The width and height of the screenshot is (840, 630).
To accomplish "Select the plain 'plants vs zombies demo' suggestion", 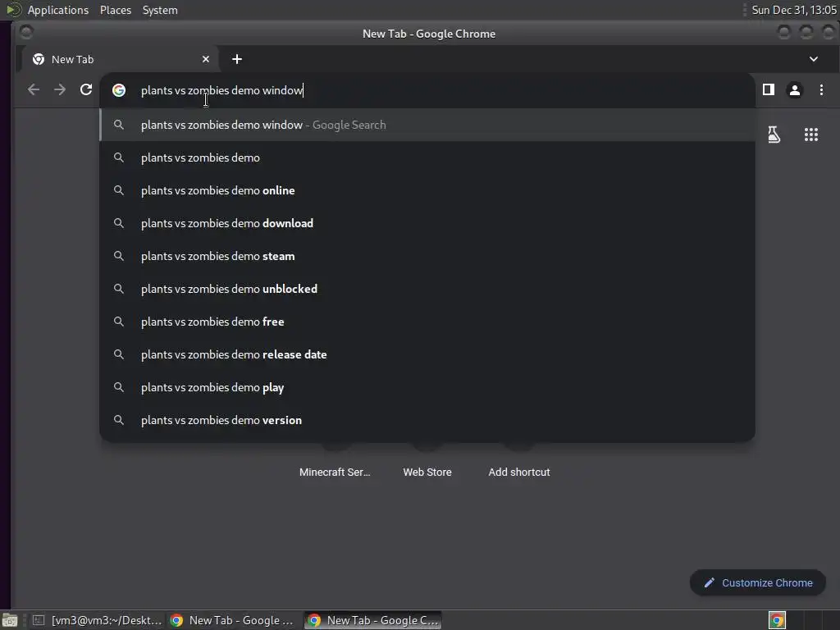I will pyautogui.click(x=427, y=157).
